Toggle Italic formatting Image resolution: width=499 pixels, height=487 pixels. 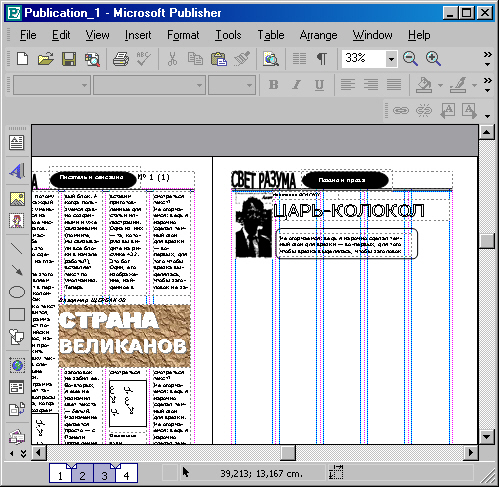[296, 85]
